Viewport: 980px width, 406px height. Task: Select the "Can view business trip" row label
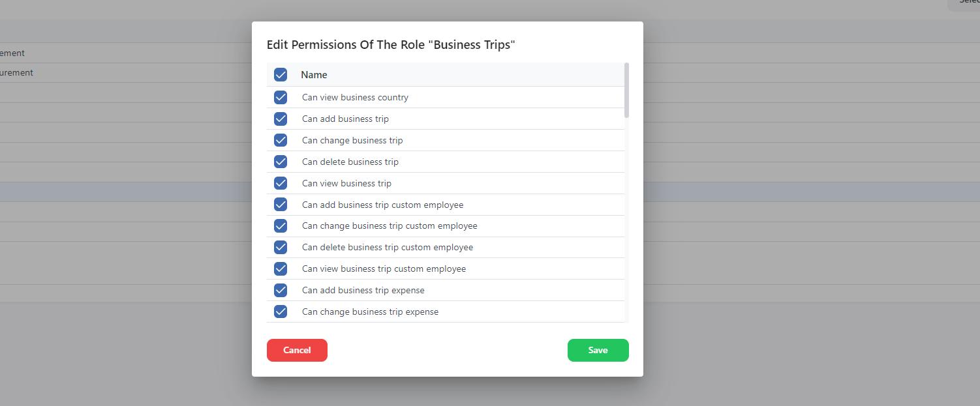pyautogui.click(x=346, y=183)
